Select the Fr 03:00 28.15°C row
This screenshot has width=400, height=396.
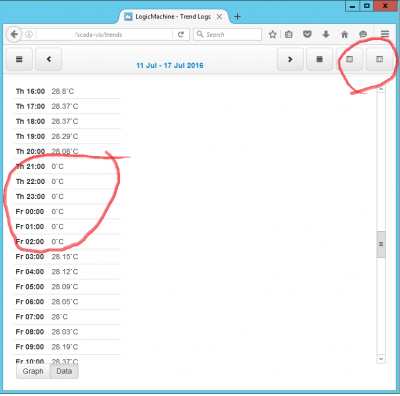[67, 257]
